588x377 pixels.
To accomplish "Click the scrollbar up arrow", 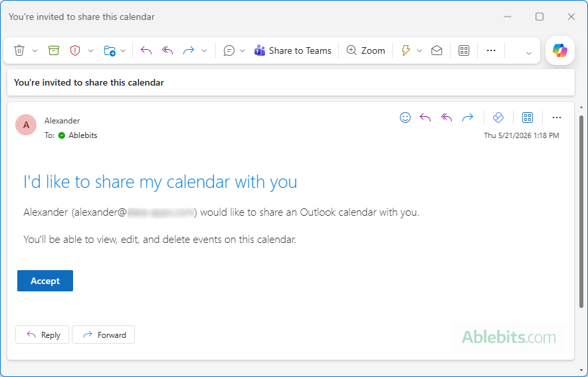I will 581,108.
